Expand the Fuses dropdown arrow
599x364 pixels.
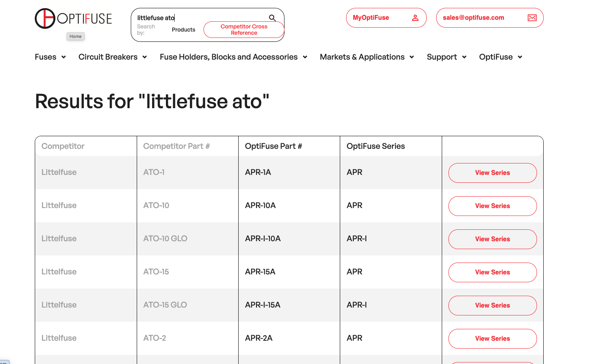click(64, 57)
